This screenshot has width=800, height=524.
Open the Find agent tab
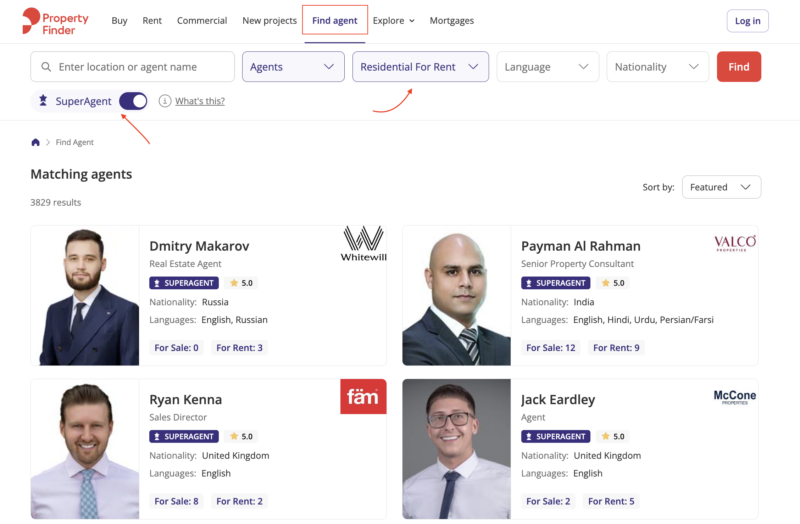pyautogui.click(x=335, y=21)
